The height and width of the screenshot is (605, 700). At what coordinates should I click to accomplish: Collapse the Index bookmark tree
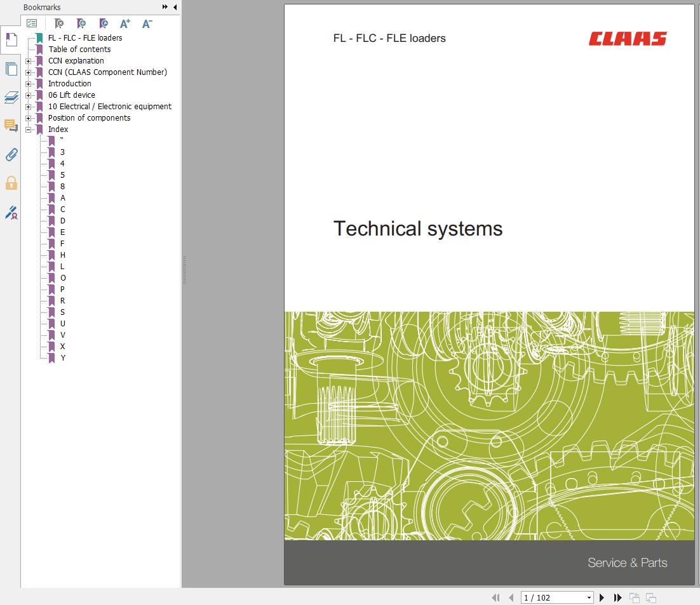28,130
